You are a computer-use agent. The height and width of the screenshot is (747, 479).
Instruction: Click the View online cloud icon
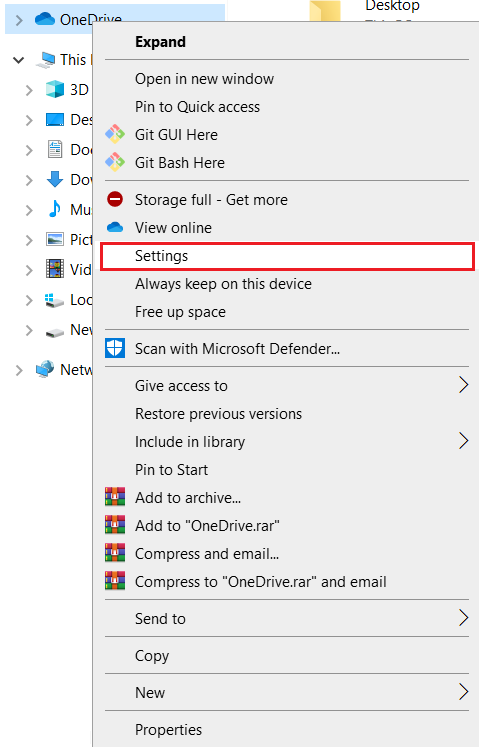tap(115, 228)
